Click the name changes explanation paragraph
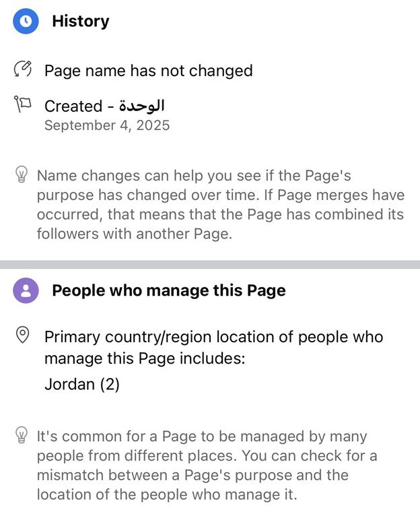The width and height of the screenshot is (420, 520). coord(220,205)
